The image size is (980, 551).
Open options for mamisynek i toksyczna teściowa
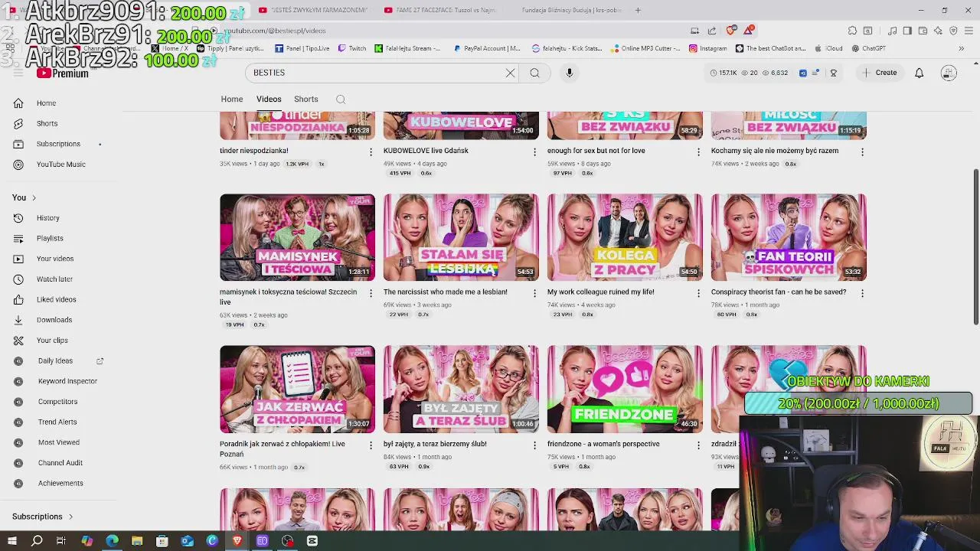[x=371, y=293]
